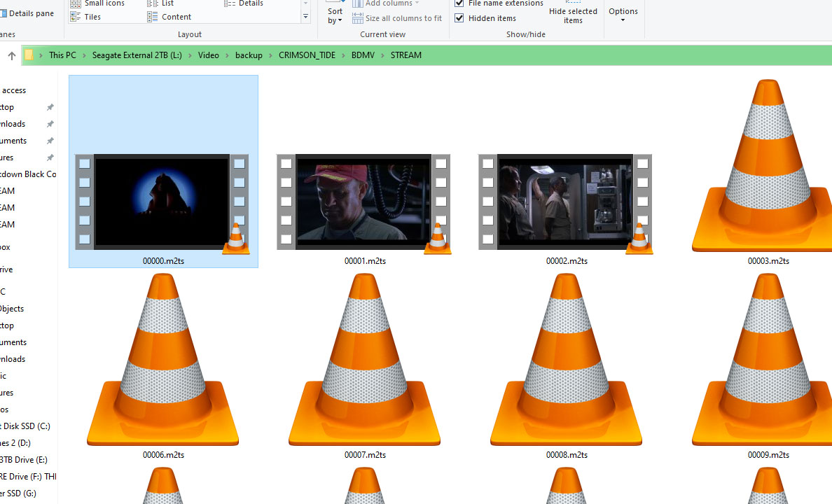Unpin Desktop quick access pin icon

(50, 107)
